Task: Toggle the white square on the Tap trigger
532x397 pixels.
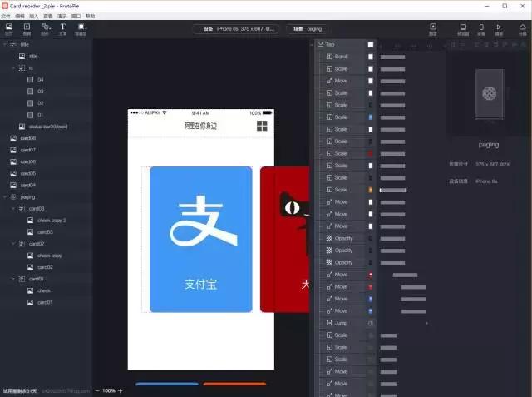Action: (x=371, y=44)
